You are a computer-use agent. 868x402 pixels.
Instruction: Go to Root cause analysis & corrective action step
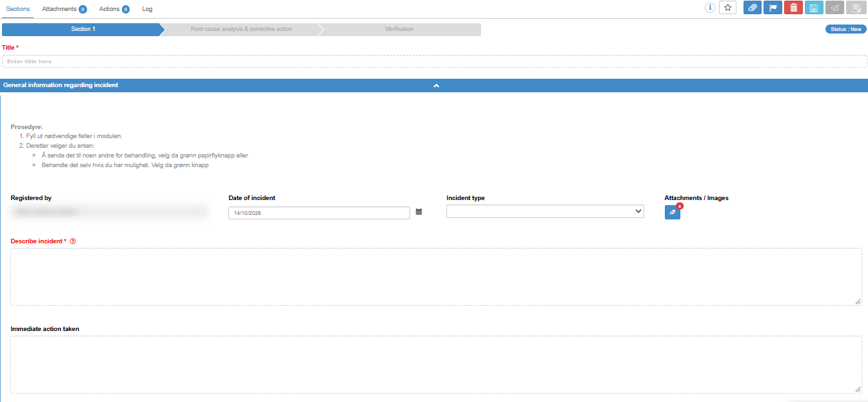241,29
